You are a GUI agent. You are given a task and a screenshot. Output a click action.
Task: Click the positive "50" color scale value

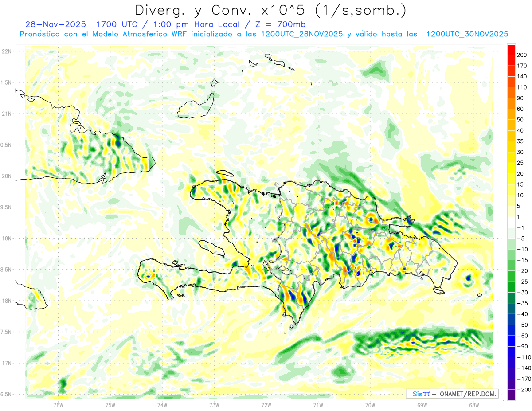click(x=520, y=120)
